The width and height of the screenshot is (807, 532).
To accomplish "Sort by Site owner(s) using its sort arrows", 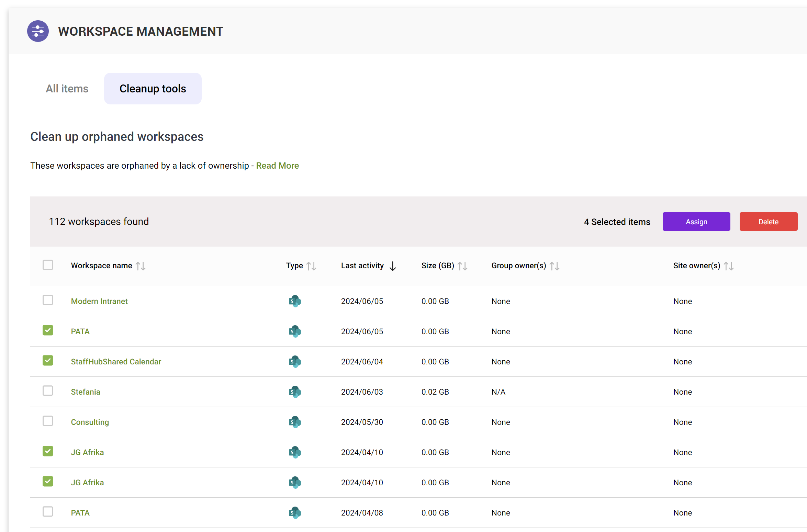I will [729, 266].
